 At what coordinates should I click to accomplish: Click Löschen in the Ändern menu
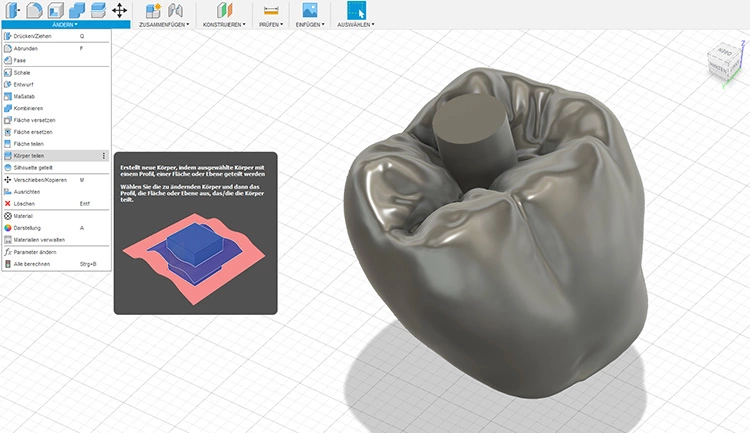26,203
